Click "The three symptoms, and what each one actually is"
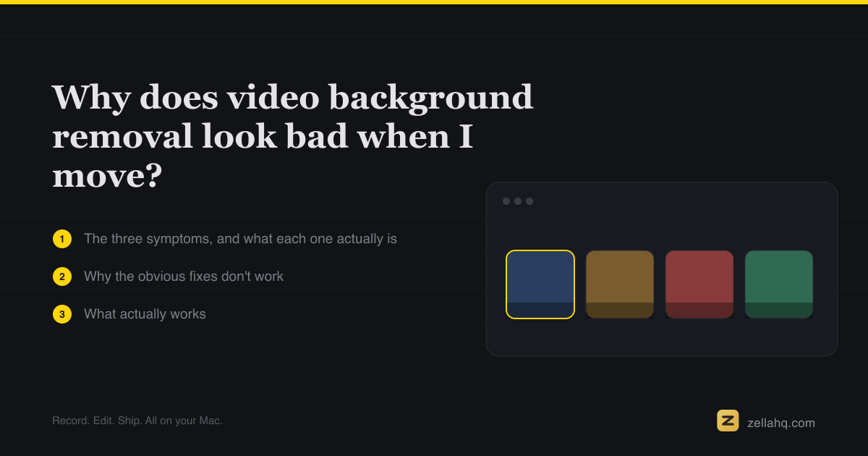This screenshot has width=868, height=456. click(x=240, y=239)
